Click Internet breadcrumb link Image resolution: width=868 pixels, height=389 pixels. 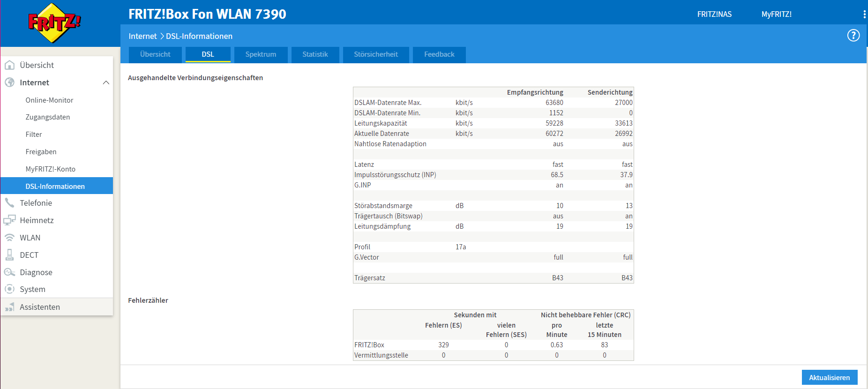click(x=143, y=36)
